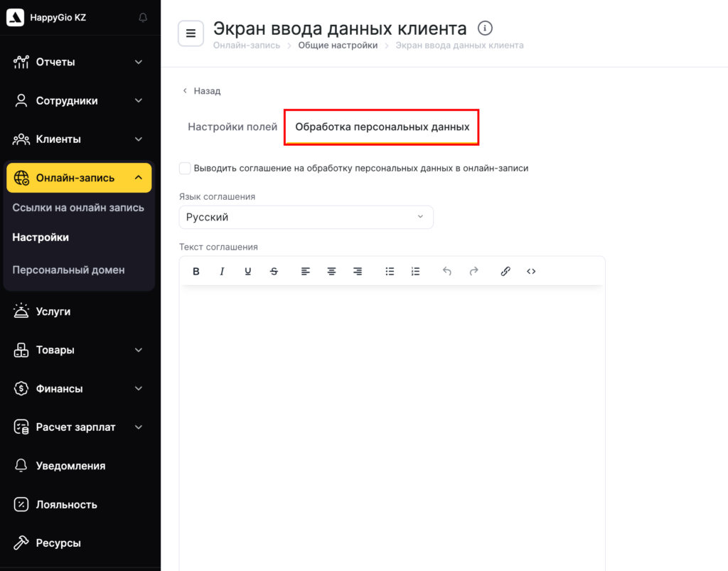Open Ссылки на онлайн запись submenu item

point(78,208)
